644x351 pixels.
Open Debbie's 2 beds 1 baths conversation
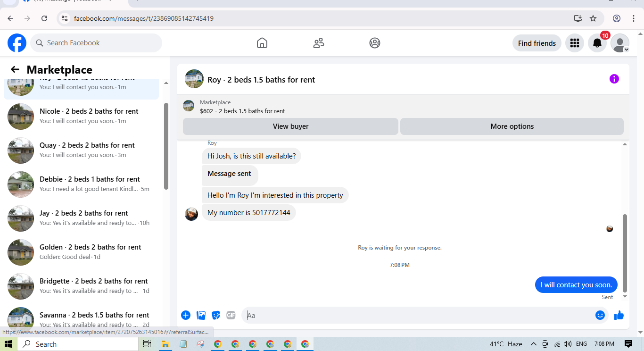coord(82,184)
